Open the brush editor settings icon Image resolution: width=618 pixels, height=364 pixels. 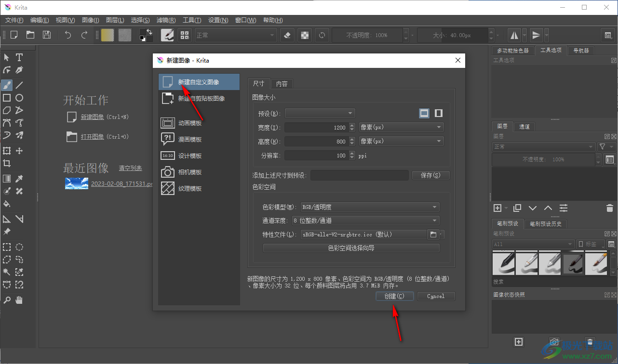point(167,35)
